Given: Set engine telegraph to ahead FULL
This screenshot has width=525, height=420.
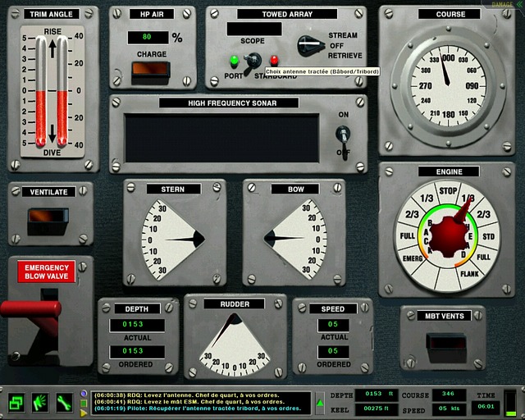Looking at the screenshot, I should pos(483,258).
